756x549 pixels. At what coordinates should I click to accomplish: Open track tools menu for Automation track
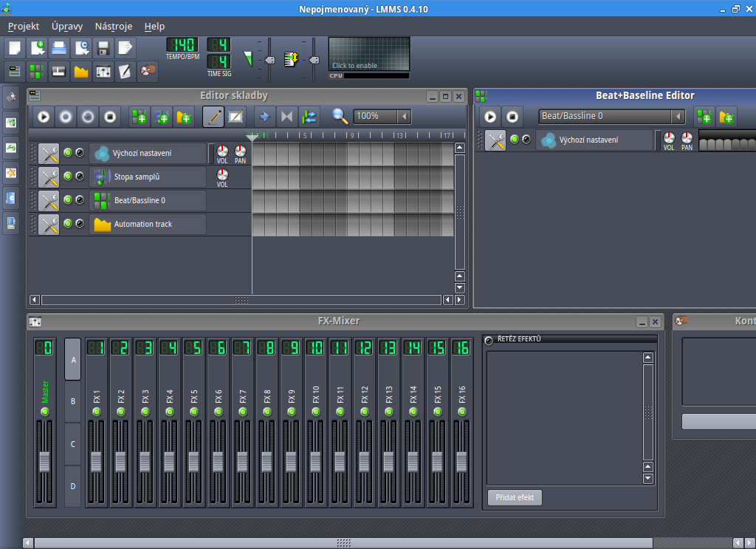[x=49, y=224]
